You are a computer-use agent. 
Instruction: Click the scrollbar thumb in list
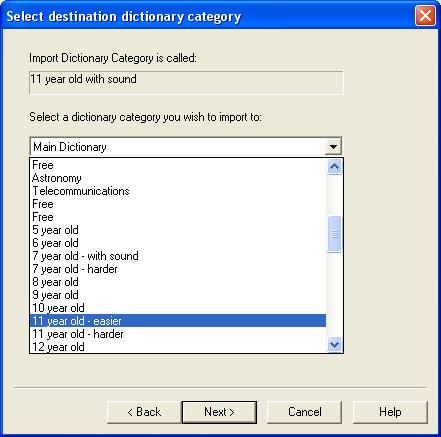(x=334, y=234)
